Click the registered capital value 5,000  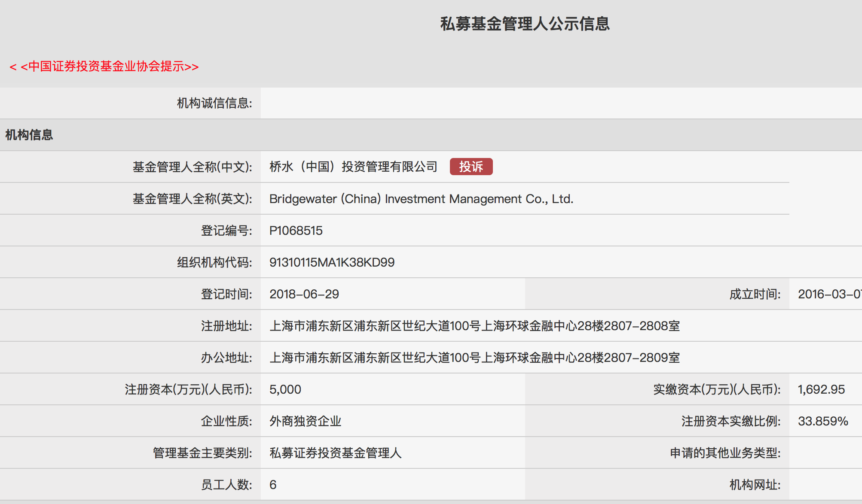tap(285, 389)
